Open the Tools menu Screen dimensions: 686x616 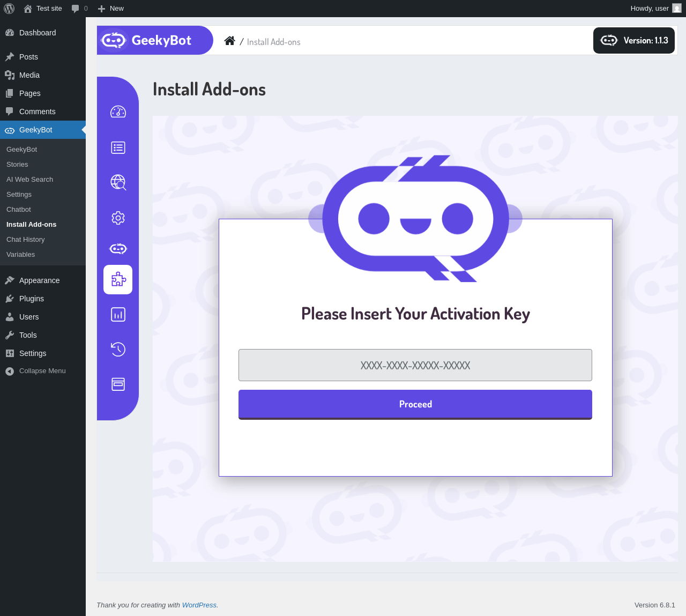click(x=43, y=335)
